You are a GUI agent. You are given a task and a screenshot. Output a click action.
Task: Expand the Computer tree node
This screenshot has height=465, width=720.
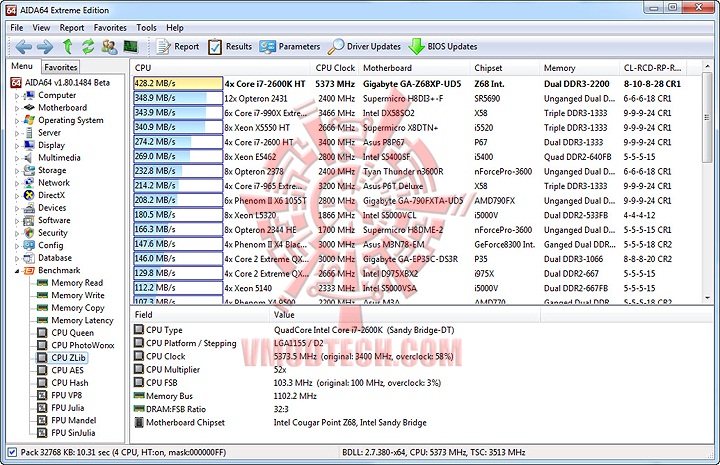click(x=17, y=96)
